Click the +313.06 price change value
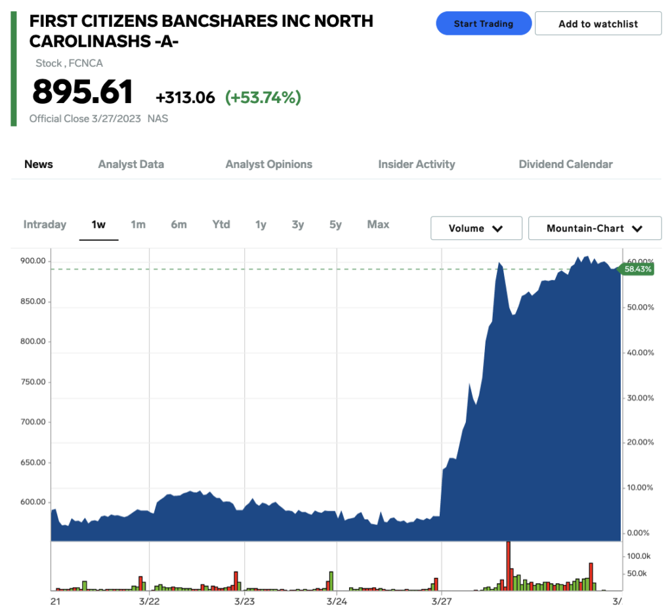 coord(185,98)
